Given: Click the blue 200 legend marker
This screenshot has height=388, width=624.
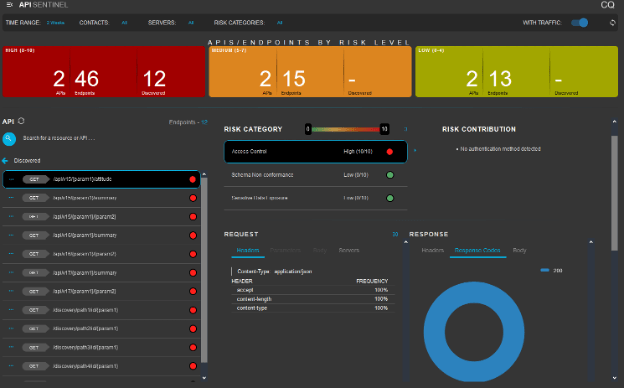Looking at the screenshot, I should 545,270.
